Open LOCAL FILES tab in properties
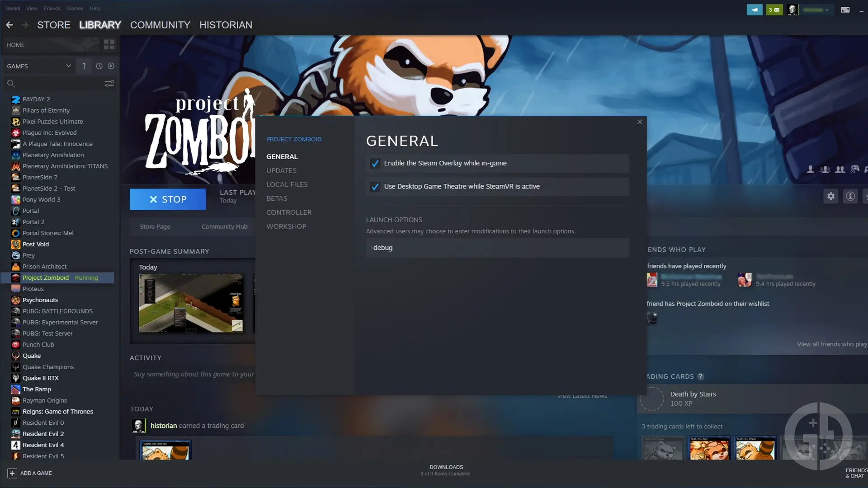The width and height of the screenshot is (868, 488). pos(287,184)
